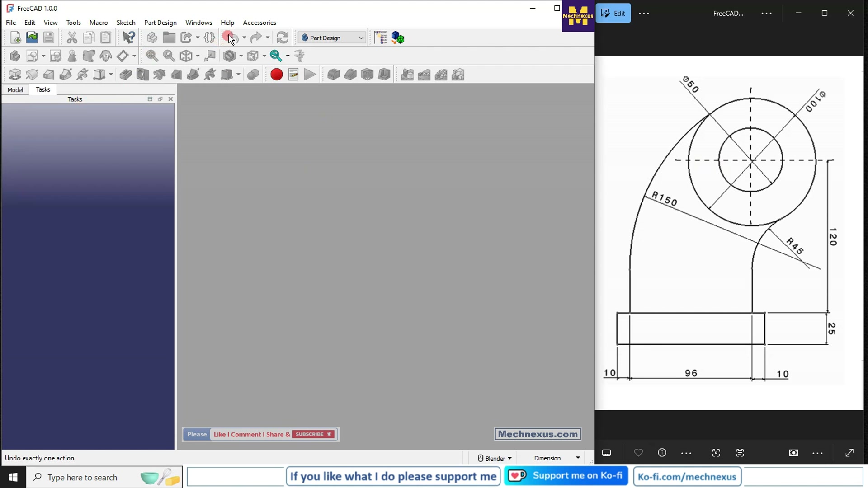Click the Fit all zoom icon

152,56
